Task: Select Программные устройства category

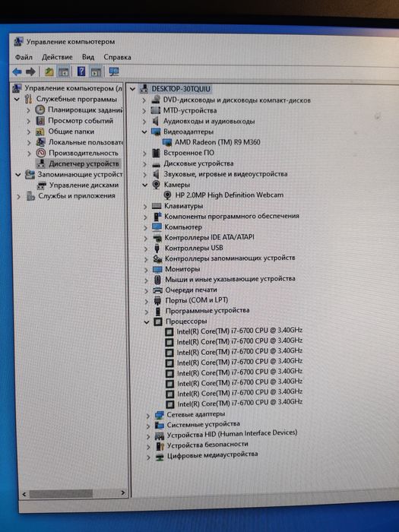Action: coord(207,310)
